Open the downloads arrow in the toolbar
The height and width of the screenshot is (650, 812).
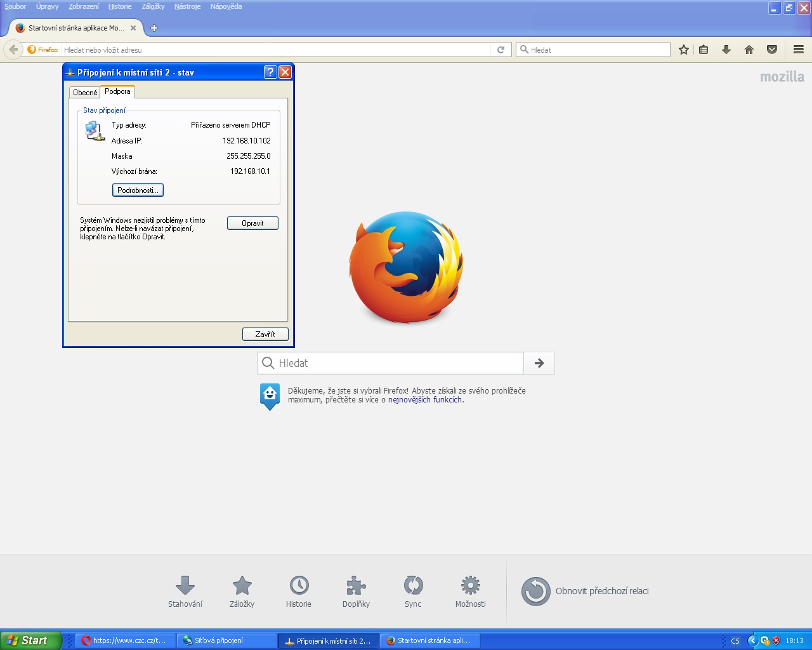tap(726, 50)
